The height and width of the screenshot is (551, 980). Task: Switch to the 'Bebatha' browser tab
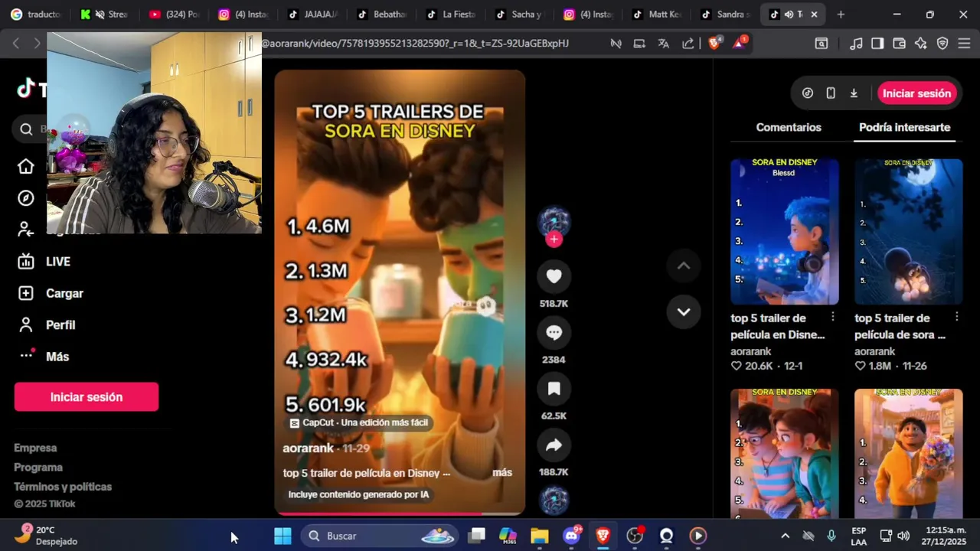point(381,15)
